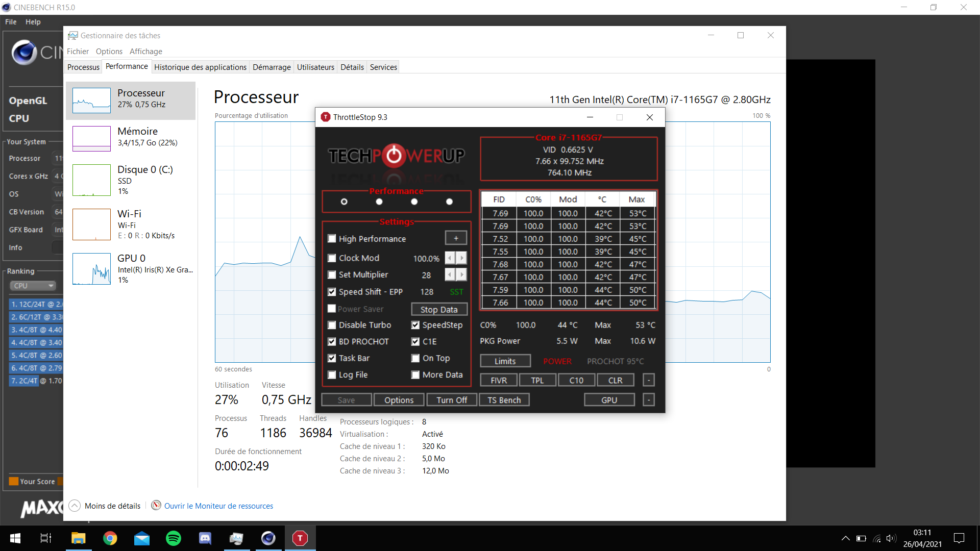Switch to Cinebench taskbar icon
This screenshot has height=551, width=980.
point(268,538)
